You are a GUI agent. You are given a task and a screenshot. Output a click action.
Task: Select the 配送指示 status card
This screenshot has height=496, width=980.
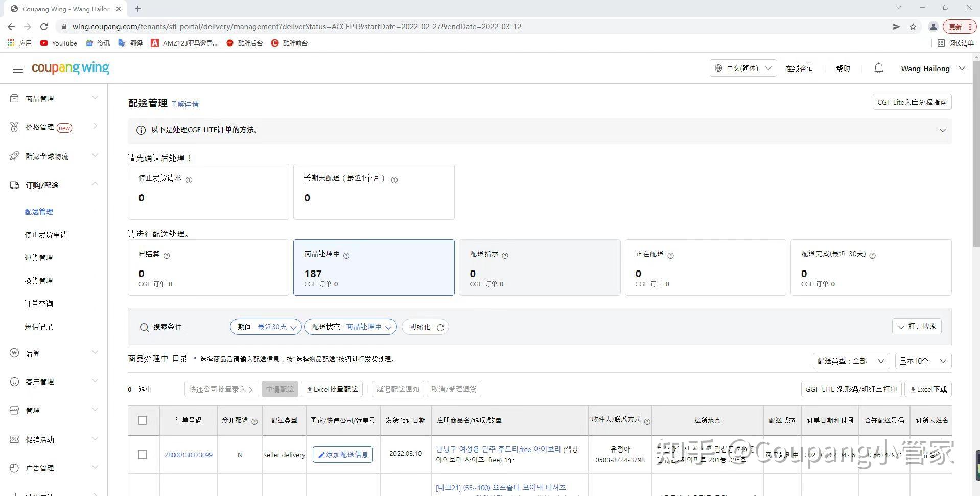pyautogui.click(x=540, y=267)
